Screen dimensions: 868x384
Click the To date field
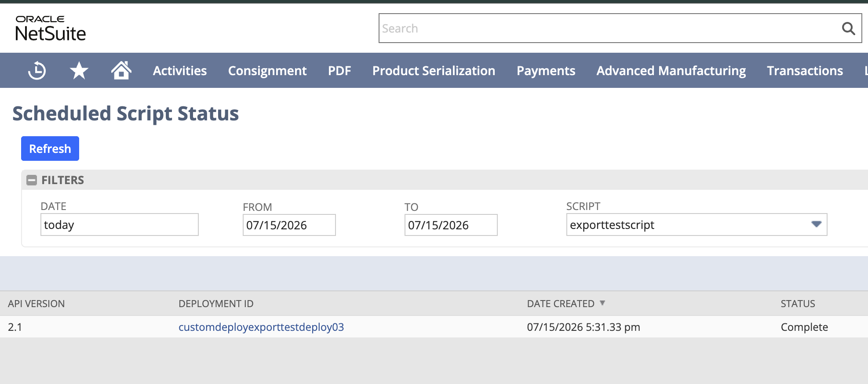pyautogui.click(x=451, y=225)
